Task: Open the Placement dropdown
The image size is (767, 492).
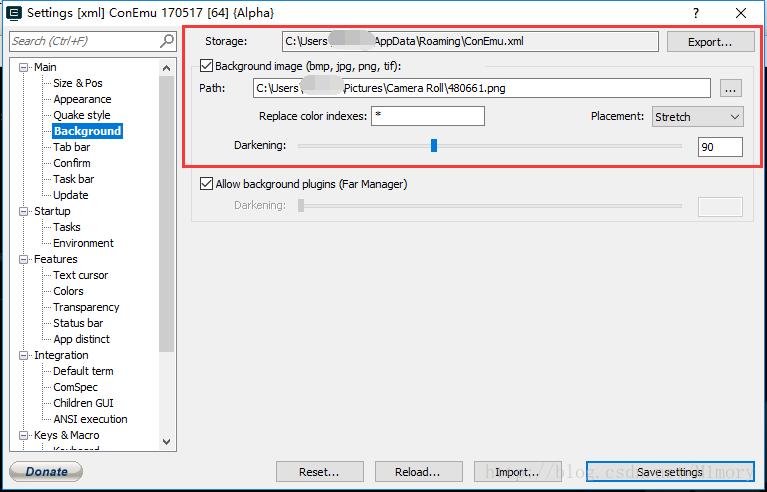Action: (x=697, y=117)
